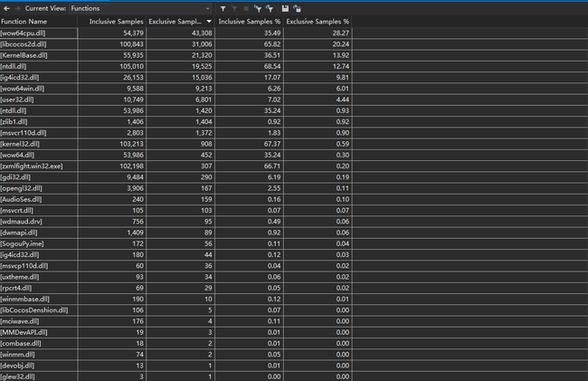Select the [libcocos2d.dll] function row
588x381 pixels.
[175, 44]
